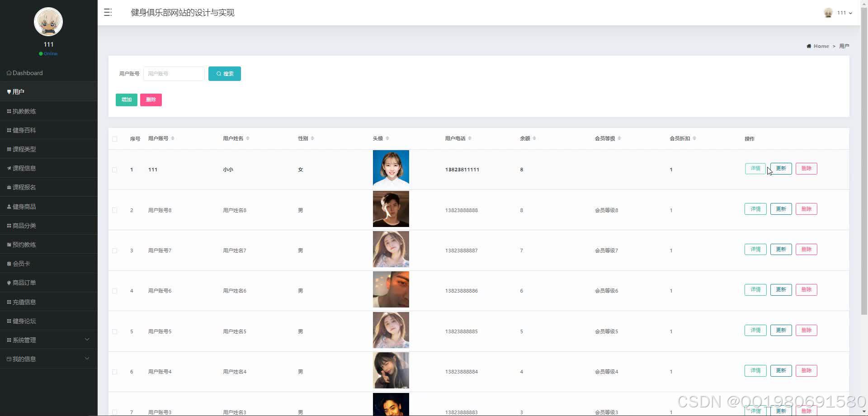Open 课程信息 in the sidebar
This screenshot has height=416, width=868.
48,168
